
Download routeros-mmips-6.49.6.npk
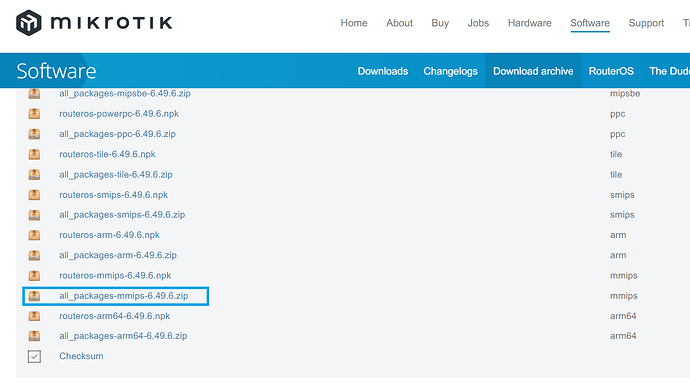[115, 275]
